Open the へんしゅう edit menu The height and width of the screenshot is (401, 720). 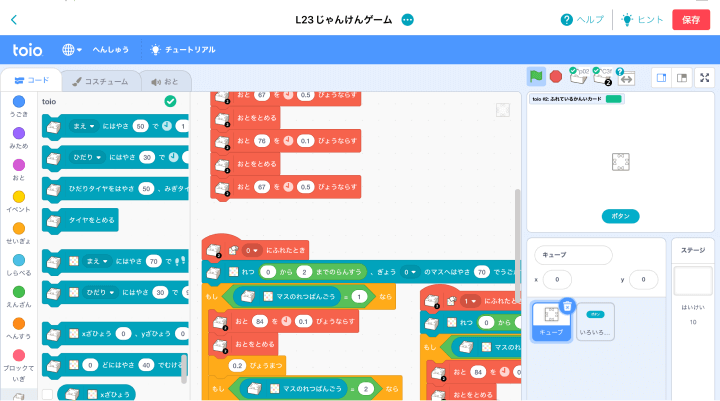coord(111,50)
